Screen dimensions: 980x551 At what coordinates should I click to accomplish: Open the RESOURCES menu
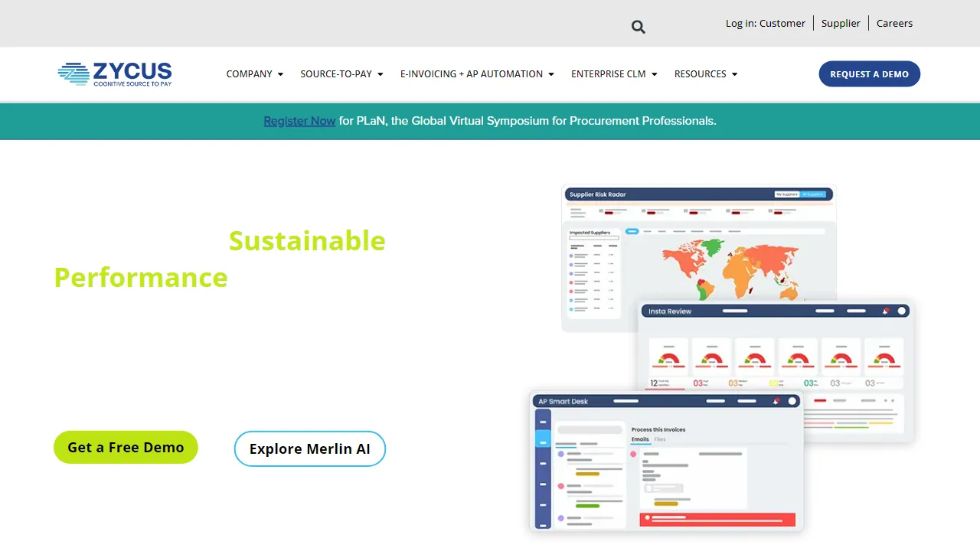click(x=706, y=74)
